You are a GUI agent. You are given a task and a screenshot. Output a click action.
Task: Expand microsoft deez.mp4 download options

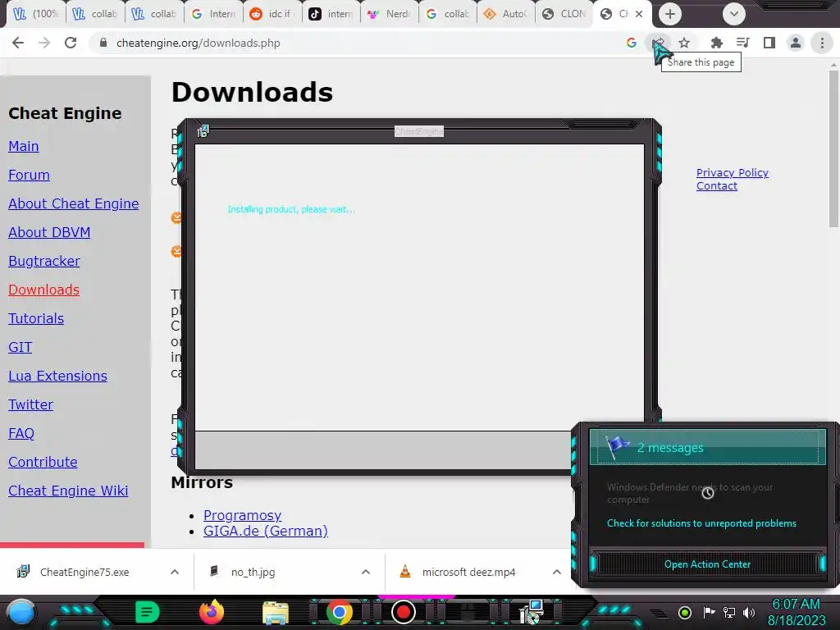pos(557,572)
